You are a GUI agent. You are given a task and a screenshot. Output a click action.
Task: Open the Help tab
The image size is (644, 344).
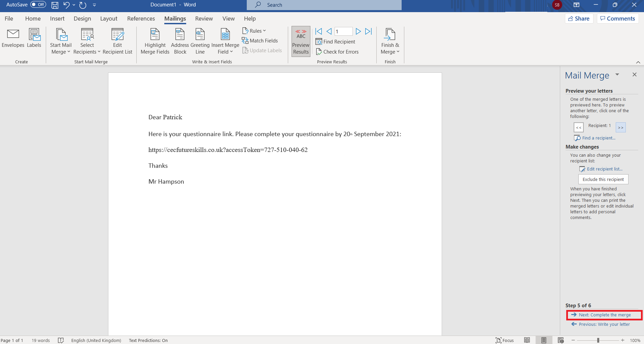pos(250,19)
